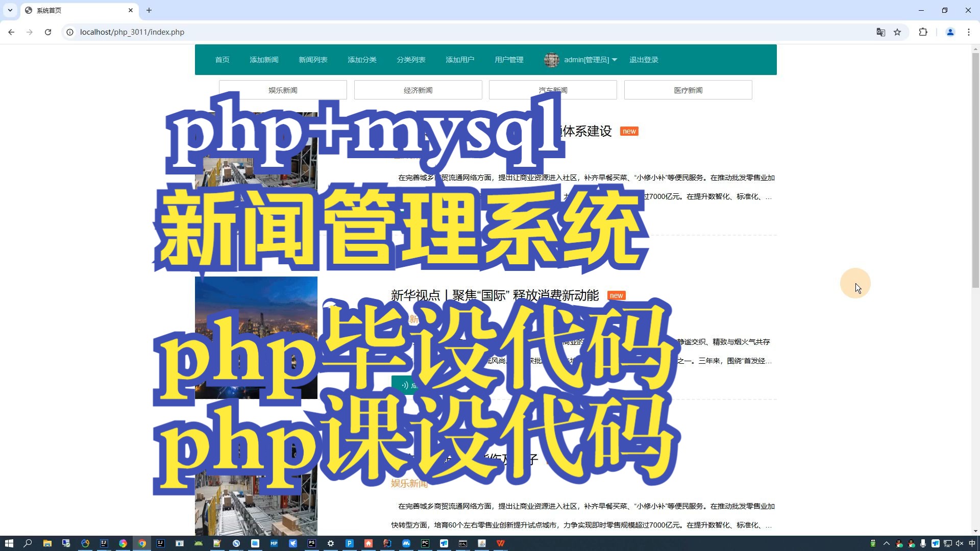Open Notepad++ from the taskbar
Image resolution: width=980 pixels, height=551 pixels.
[217, 543]
